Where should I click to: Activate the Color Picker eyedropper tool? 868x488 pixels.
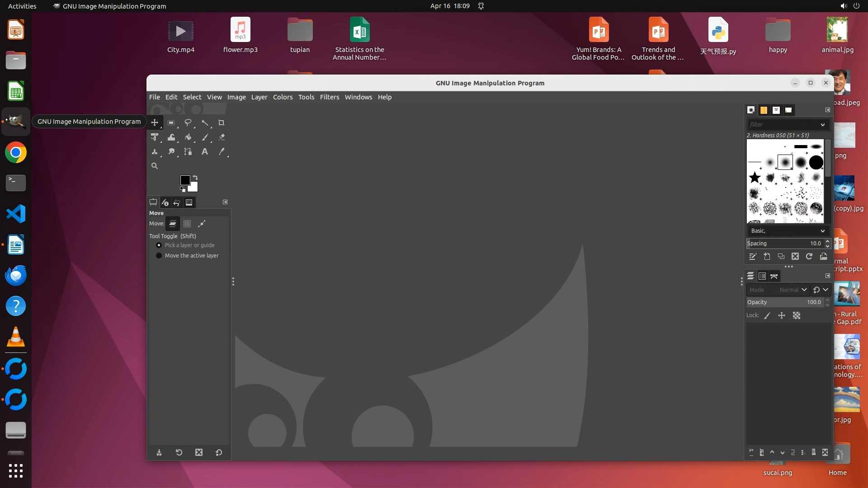click(222, 152)
